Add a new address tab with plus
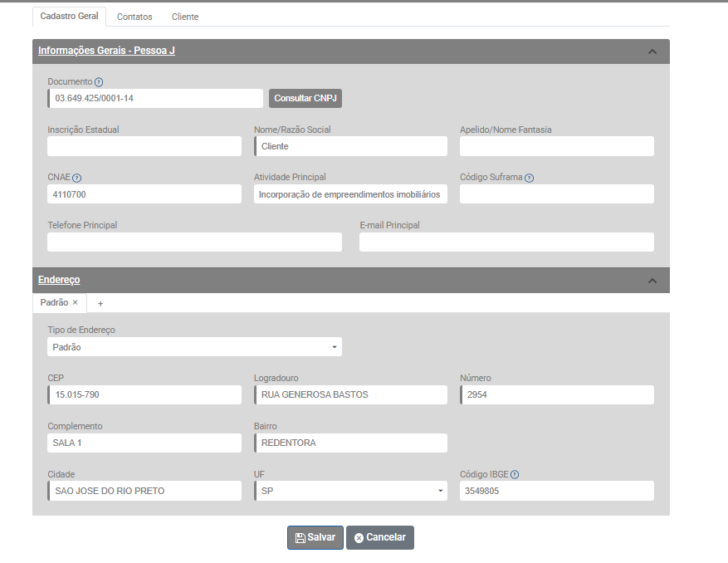 (x=100, y=304)
